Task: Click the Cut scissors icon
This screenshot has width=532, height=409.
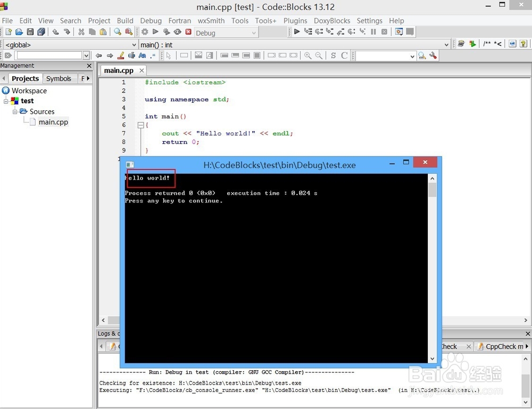Action: (x=81, y=32)
